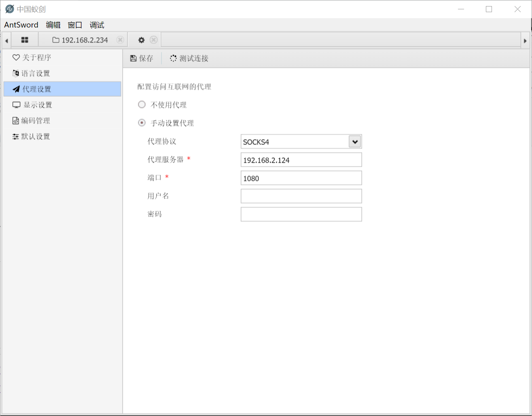Open the 调试 menu
Screen dimensions: 532x416
pos(97,25)
